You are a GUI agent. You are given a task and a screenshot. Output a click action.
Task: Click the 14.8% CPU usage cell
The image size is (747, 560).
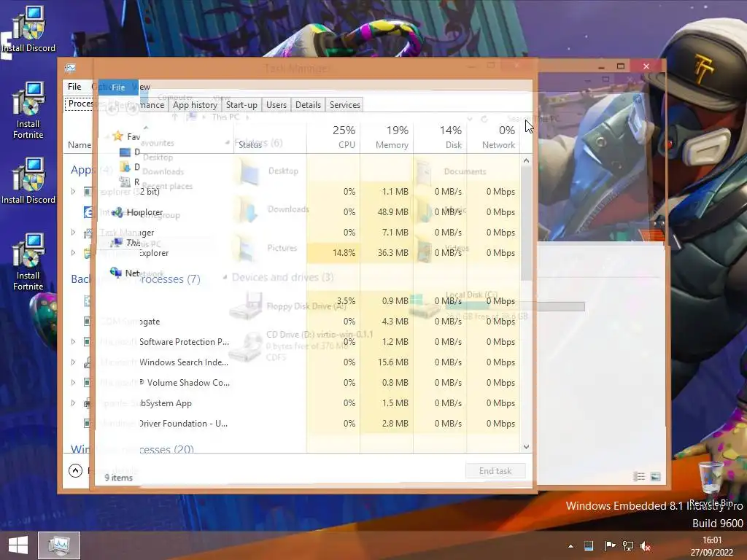pyautogui.click(x=333, y=253)
